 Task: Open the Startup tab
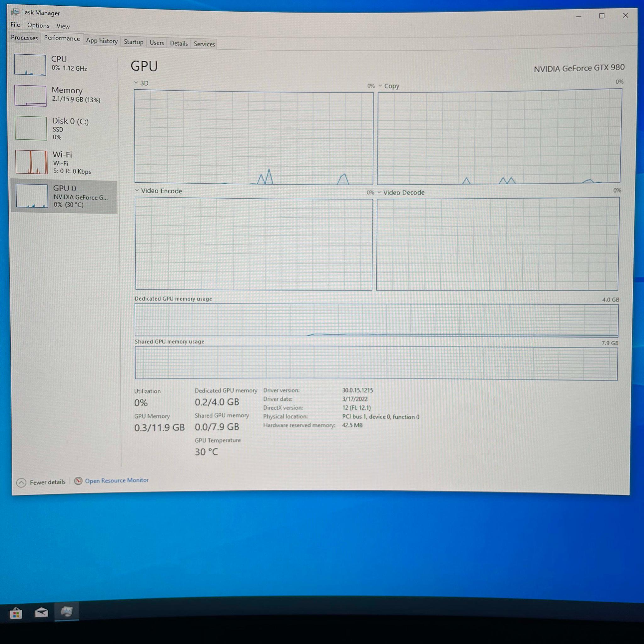click(x=133, y=42)
